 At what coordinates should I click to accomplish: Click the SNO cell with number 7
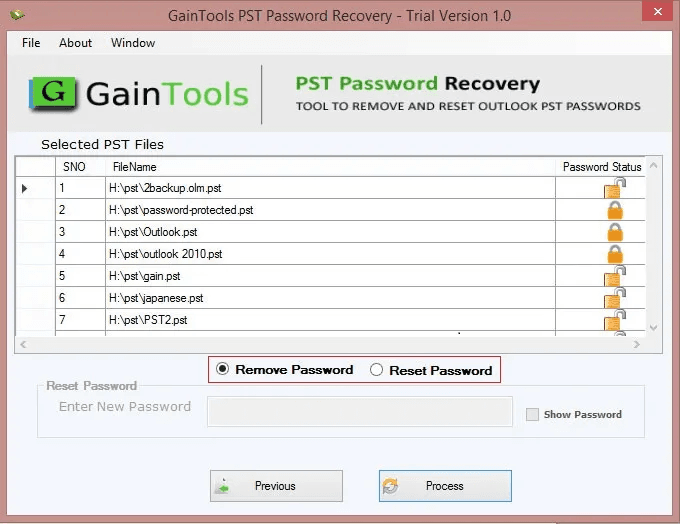click(80, 320)
